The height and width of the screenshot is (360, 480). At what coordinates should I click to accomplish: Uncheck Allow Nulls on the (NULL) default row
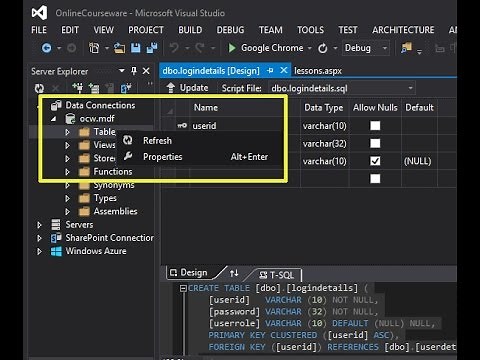click(375, 161)
